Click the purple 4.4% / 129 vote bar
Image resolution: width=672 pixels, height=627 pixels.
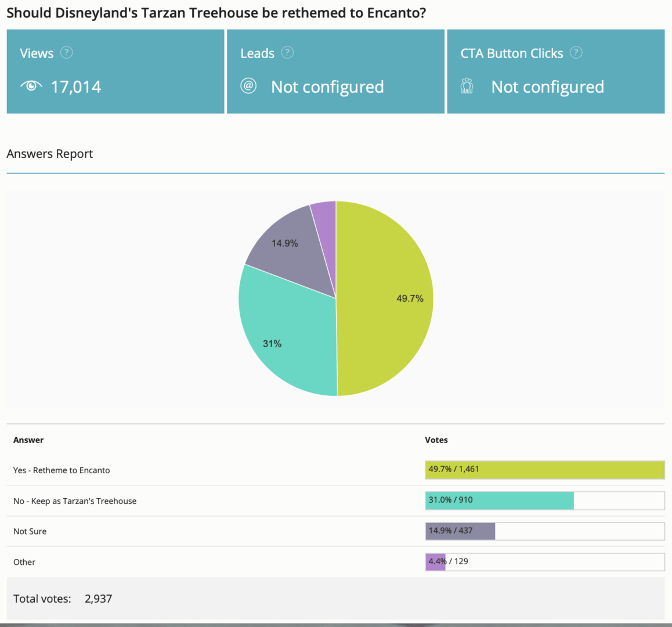click(435, 562)
